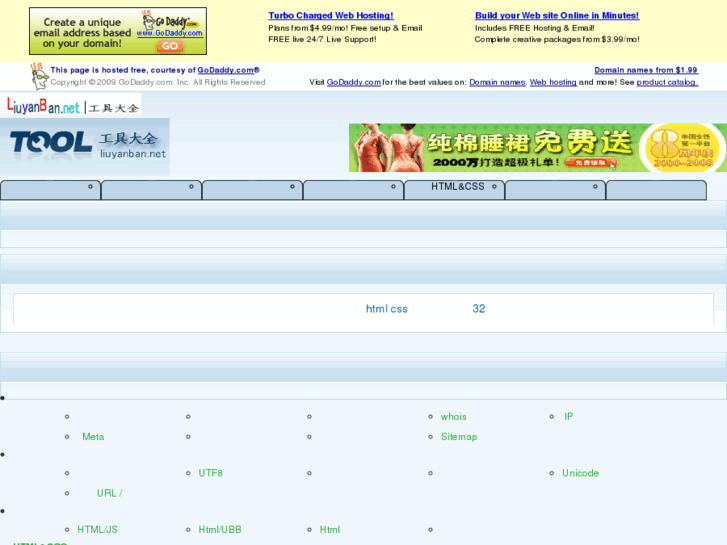Click the LiuyanBan.net logo
Screen dimensions: 727x545
pos(70,105)
